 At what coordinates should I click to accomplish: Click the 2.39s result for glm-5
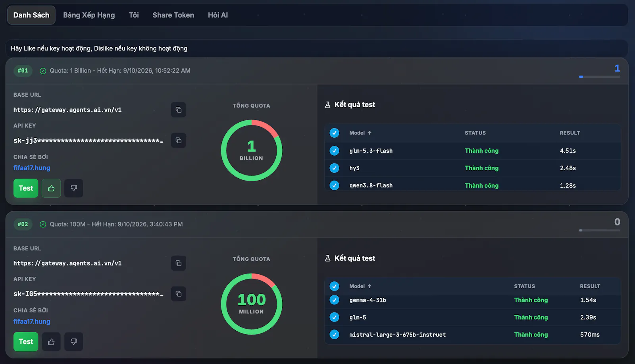tap(588, 318)
